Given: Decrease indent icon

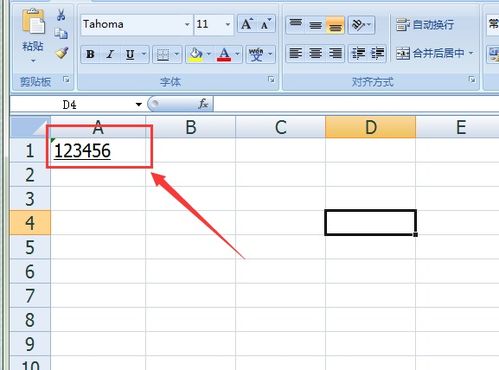Looking at the screenshot, I should [x=359, y=53].
